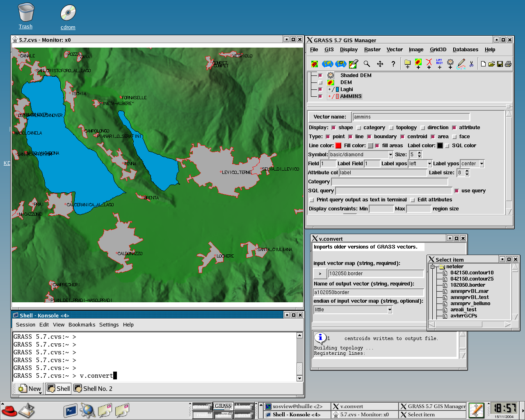
Task: Click the red Line color swatch
Action: click(338, 146)
